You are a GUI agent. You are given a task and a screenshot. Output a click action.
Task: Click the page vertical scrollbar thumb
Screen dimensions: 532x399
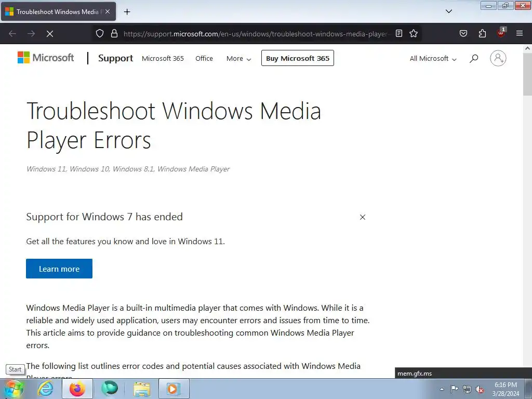(x=527, y=75)
